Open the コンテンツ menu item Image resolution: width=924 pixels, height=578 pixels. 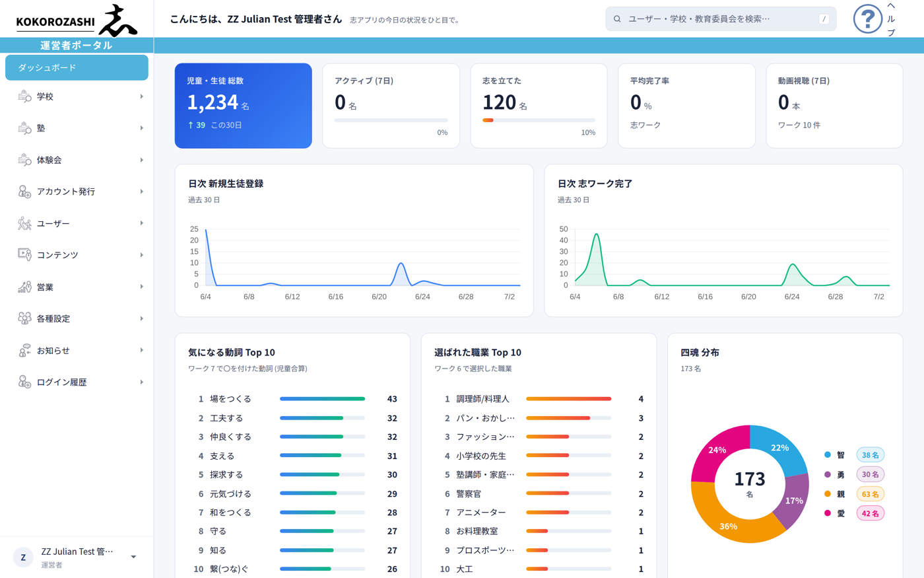(77, 255)
